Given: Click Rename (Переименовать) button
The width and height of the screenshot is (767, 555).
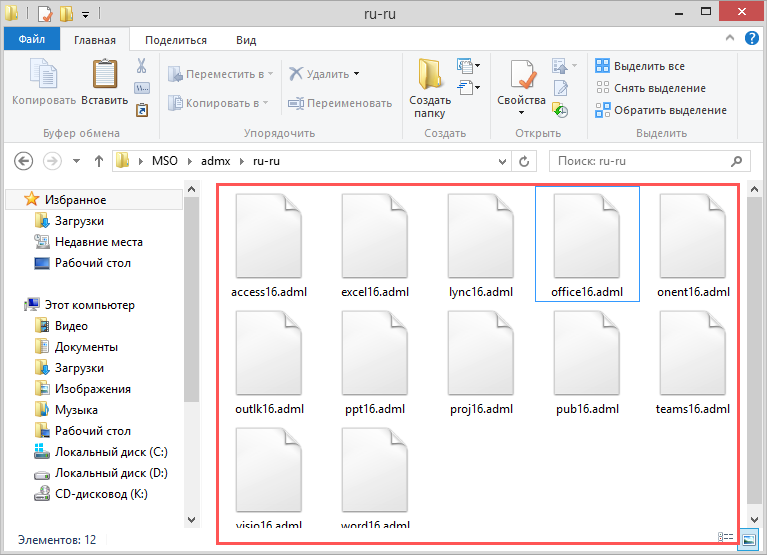Looking at the screenshot, I should tap(340, 103).
